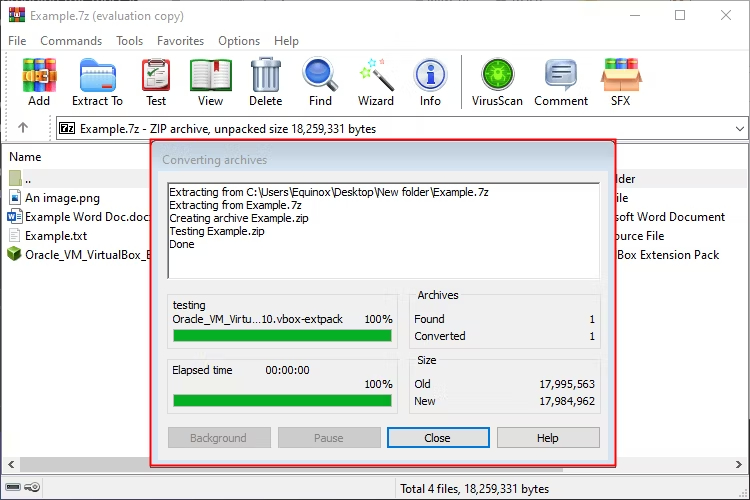Click the Elapsed time 00:00:00 value
750x500 pixels.
[287, 370]
